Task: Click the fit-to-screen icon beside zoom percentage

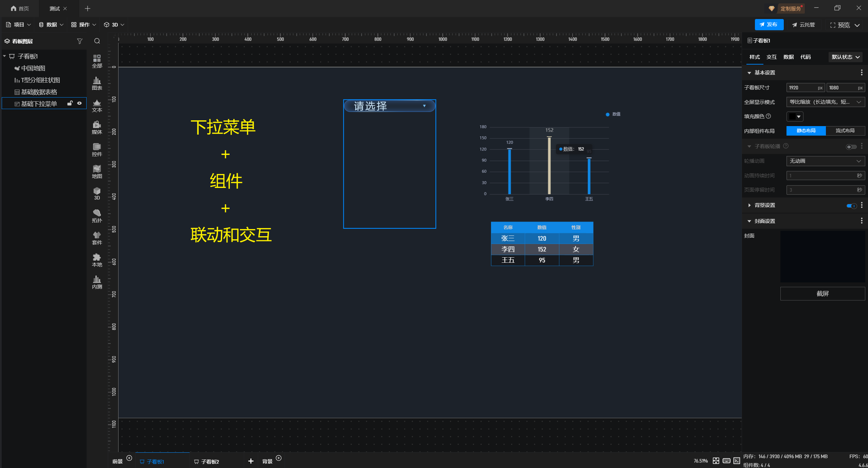Action: (716, 461)
